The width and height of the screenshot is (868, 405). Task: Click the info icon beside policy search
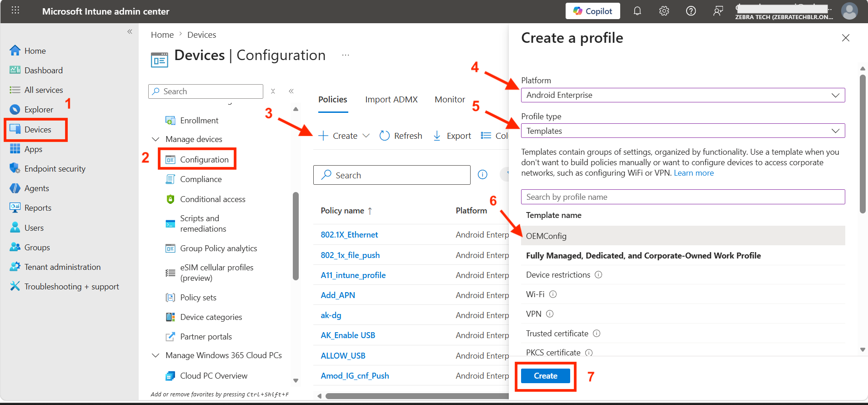[482, 174]
